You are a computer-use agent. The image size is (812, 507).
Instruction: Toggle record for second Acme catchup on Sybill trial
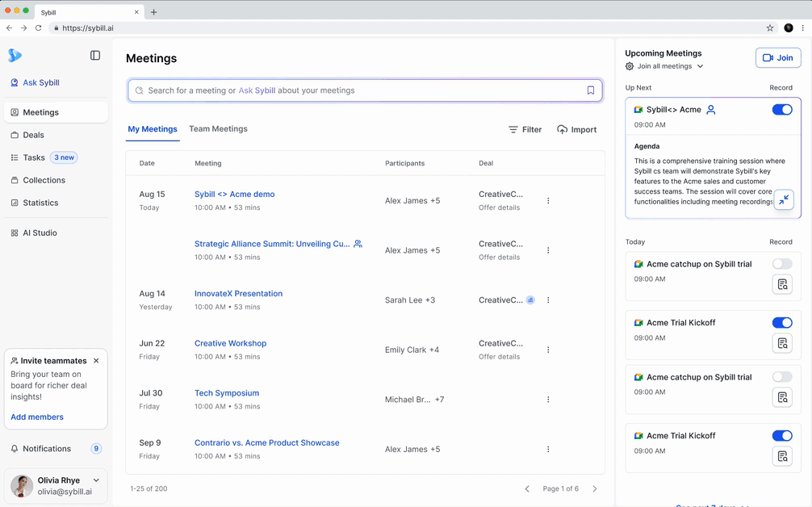click(782, 377)
